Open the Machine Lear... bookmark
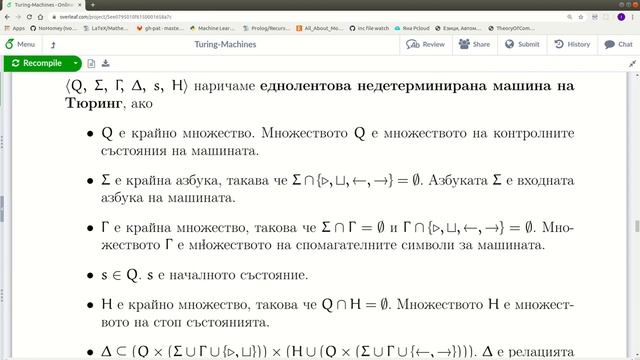The image size is (640, 360). tap(213, 28)
